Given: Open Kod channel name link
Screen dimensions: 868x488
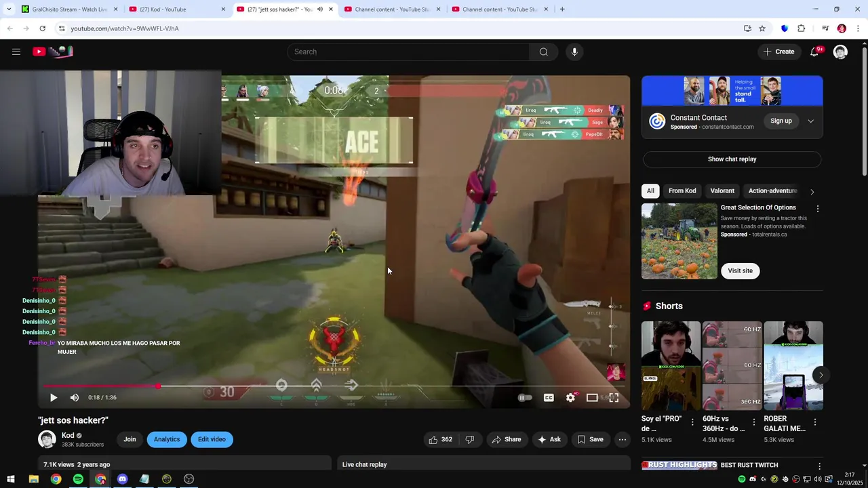Looking at the screenshot, I should pos(68,436).
